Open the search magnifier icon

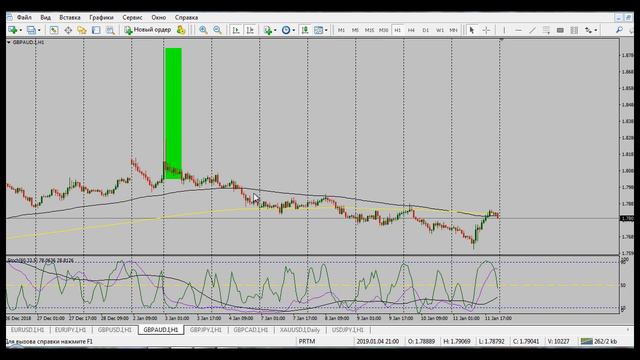[619, 30]
